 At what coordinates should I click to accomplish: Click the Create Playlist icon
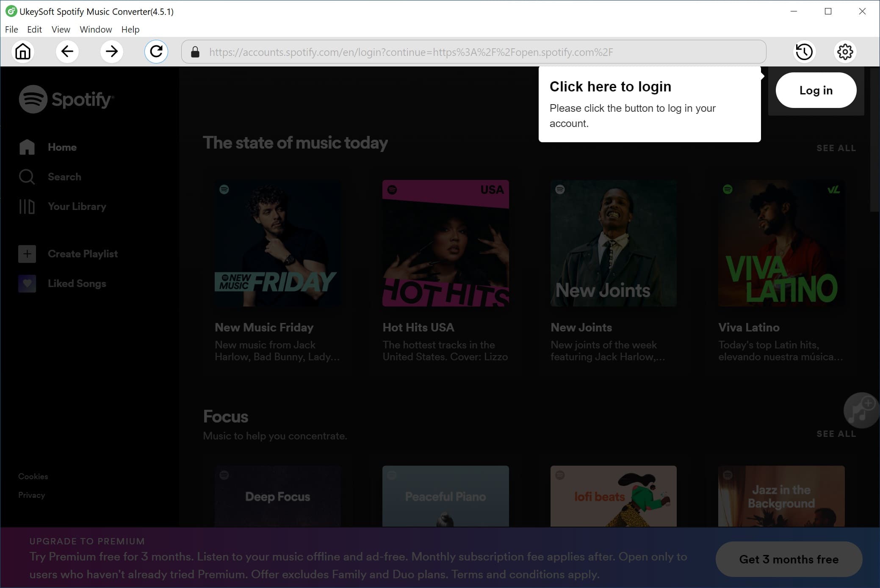[x=26, y=254]
